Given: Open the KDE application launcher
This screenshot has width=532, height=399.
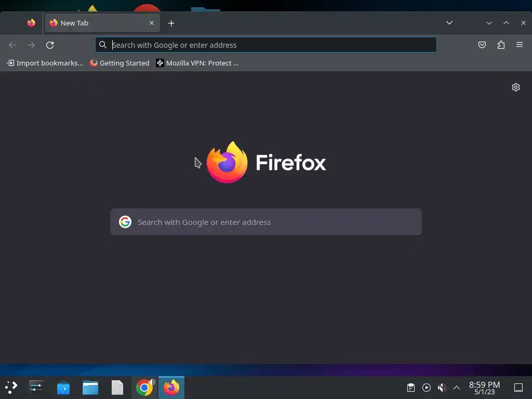Looking at the screenshot, I should click(x=11, y=388).
